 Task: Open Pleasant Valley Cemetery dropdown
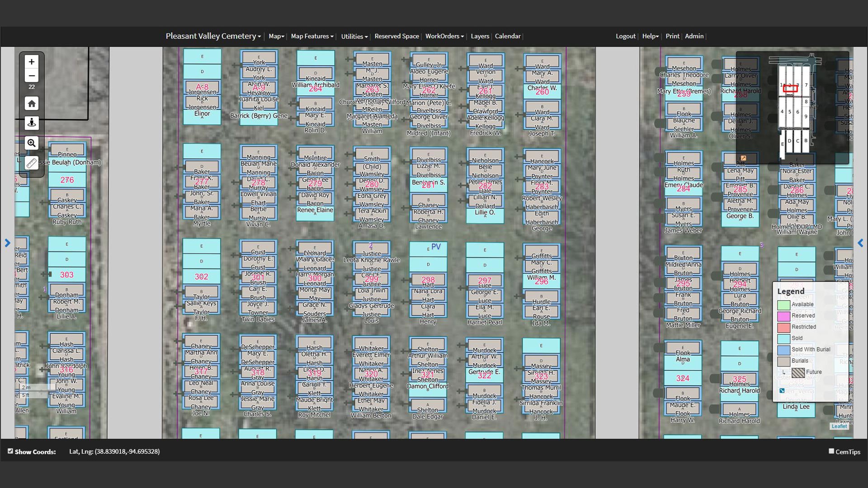(x=213, y=36)
